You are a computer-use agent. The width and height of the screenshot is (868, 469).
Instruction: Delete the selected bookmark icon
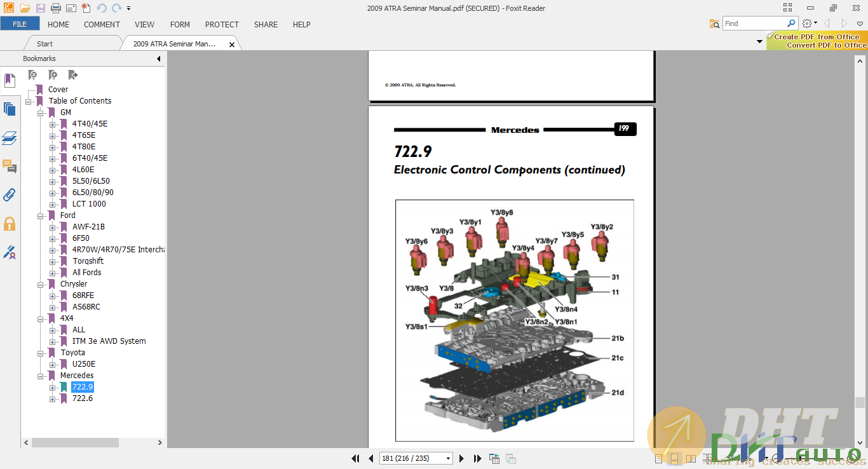pyautogui.click(x=32, y=75)
